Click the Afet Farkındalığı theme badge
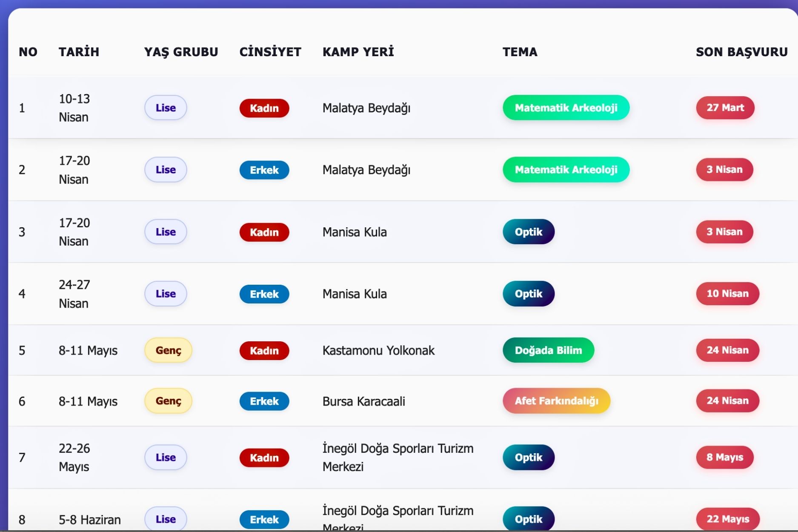Viewport: 798px width, 532px height. [x=556, y=401]
